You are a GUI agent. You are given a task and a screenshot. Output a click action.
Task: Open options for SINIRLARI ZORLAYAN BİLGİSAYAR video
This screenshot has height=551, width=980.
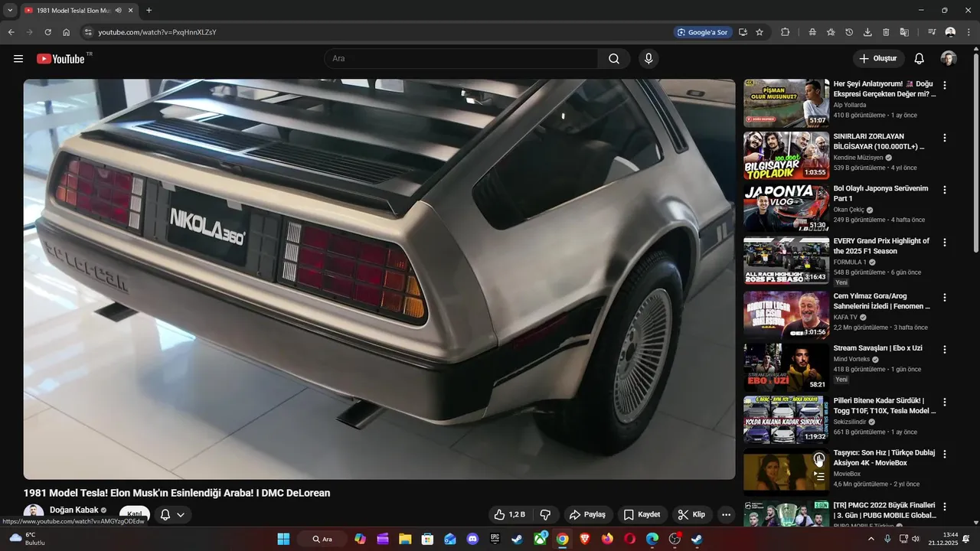944,138
